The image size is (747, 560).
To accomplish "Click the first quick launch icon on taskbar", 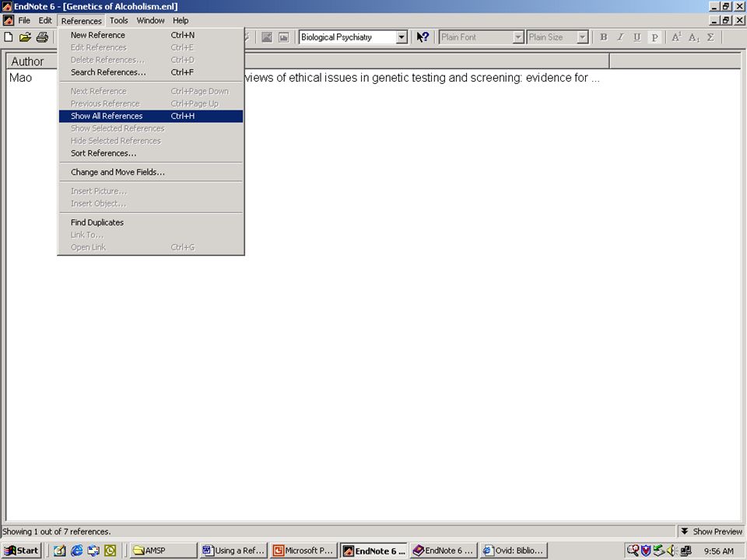I will [60, 551].
